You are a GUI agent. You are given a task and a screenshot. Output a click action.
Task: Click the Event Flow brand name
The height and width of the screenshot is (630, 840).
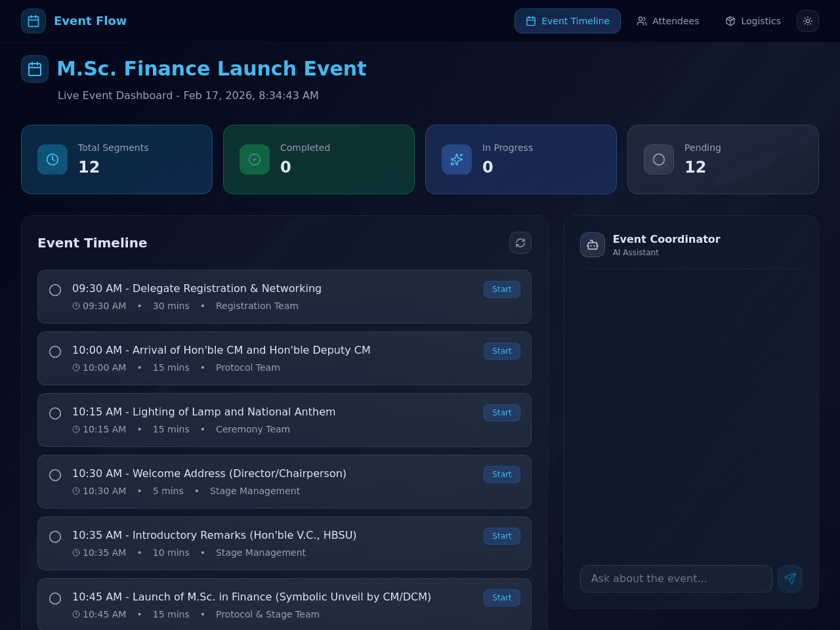91,21
